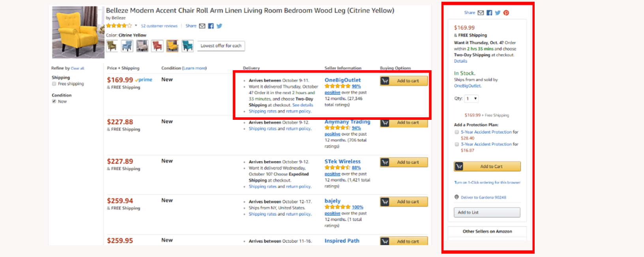Open 52 customer reviews link
644x257 pixels.
pos(159,26)
